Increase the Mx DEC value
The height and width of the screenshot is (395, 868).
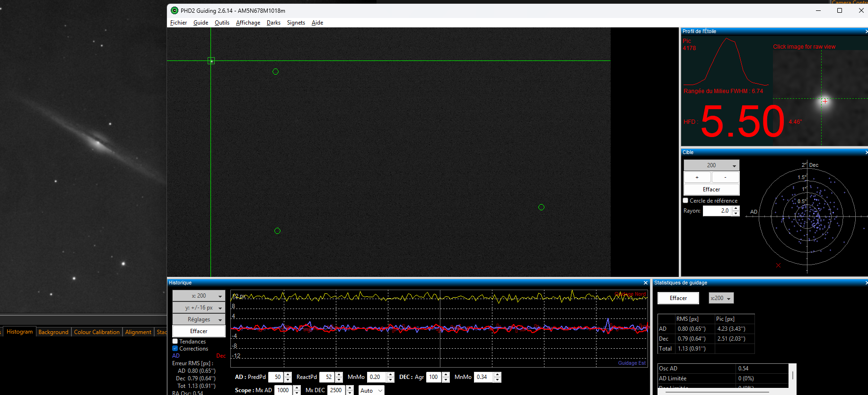(350, 388)
